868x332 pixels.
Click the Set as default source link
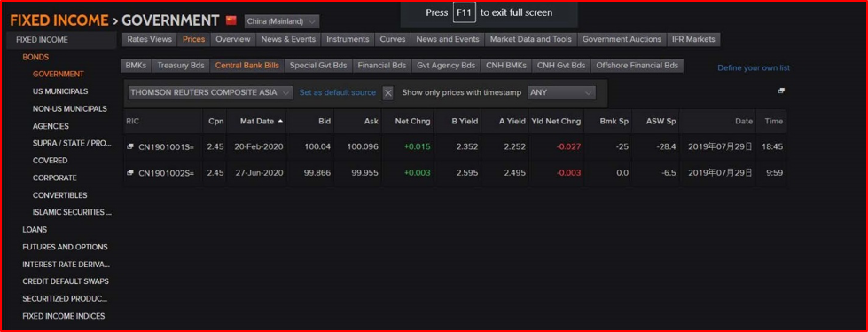point(338,92)
